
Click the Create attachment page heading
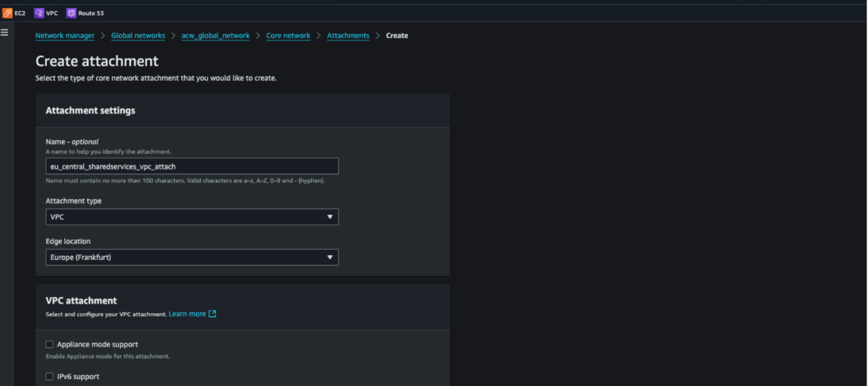pos(97,61)
